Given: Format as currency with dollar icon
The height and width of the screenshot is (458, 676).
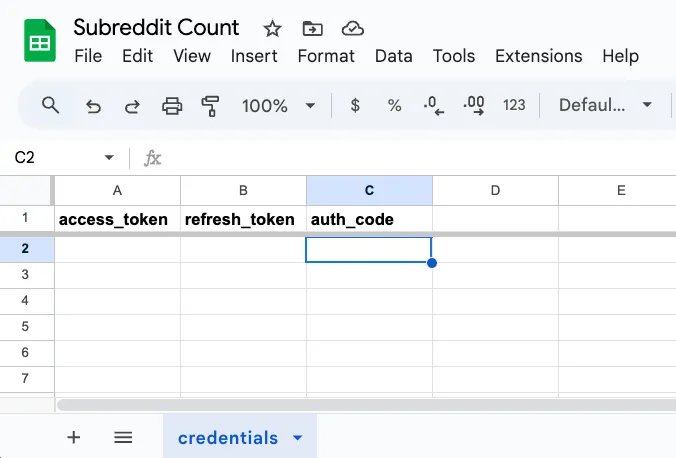Looking at the screenshot, I should tap(355, 105).
